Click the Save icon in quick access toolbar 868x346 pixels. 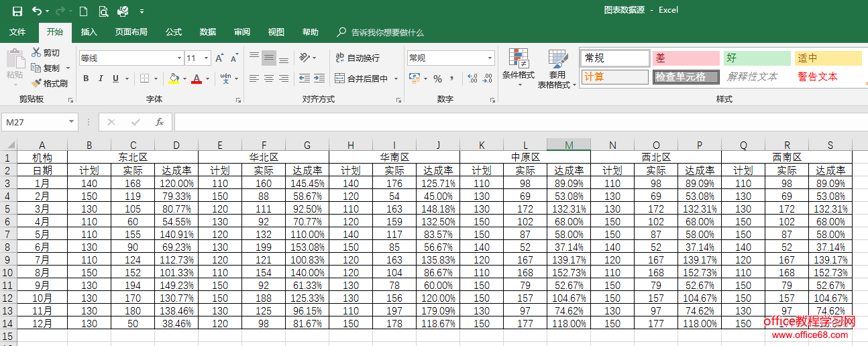tap(17, 11)
